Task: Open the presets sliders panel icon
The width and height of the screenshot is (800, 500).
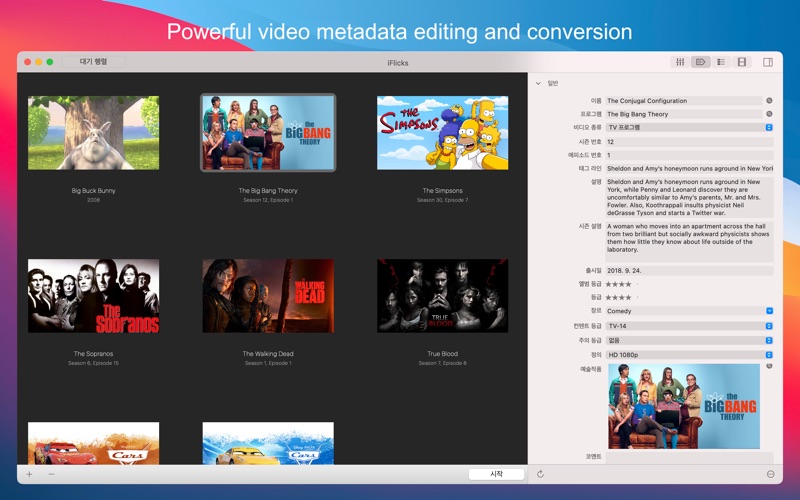Action: [681, 62]
